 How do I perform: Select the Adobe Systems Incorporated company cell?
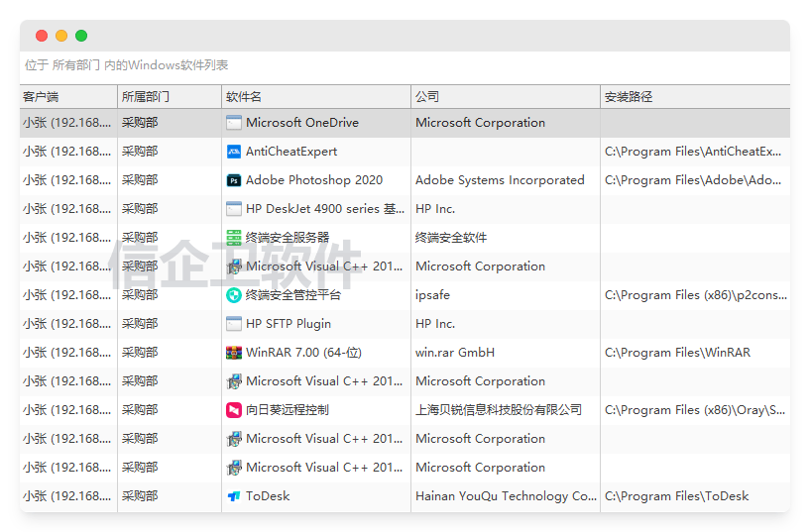click(x=500, y=180)
